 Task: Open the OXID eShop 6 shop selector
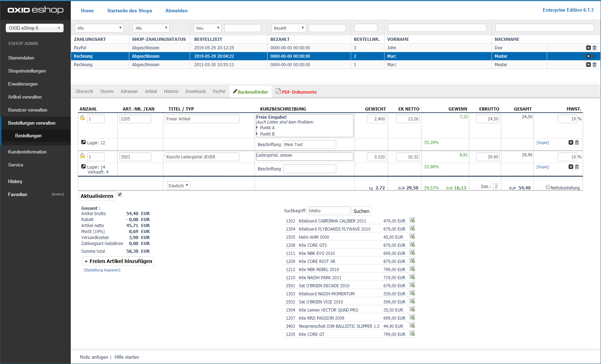click(x=35, y=28)
